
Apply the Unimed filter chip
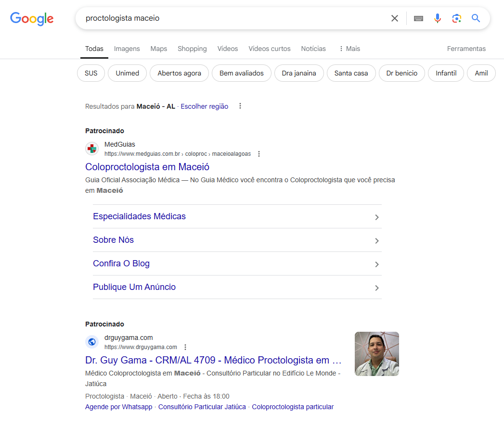pyautogui.click(x=127, y=73)
